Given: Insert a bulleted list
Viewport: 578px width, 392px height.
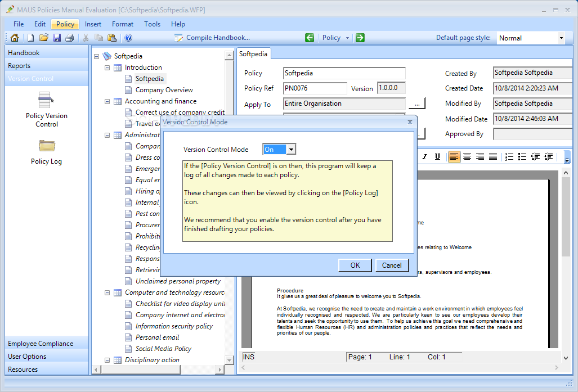Looking at the screenshot, I should pyautogui.click(x=522, y=156).
